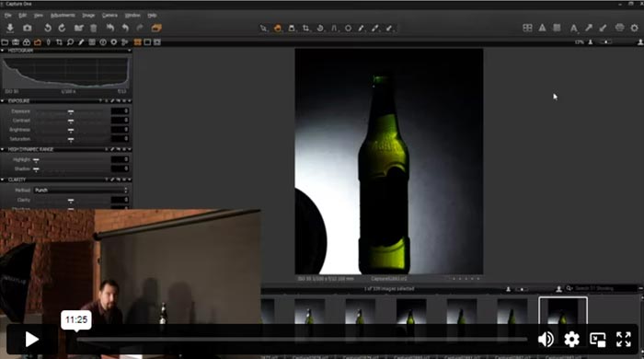Image resolution: width=644 pixels, height=359 pixels.
Task: Enable picture-in-picture mode in video player
Action: 598,340
